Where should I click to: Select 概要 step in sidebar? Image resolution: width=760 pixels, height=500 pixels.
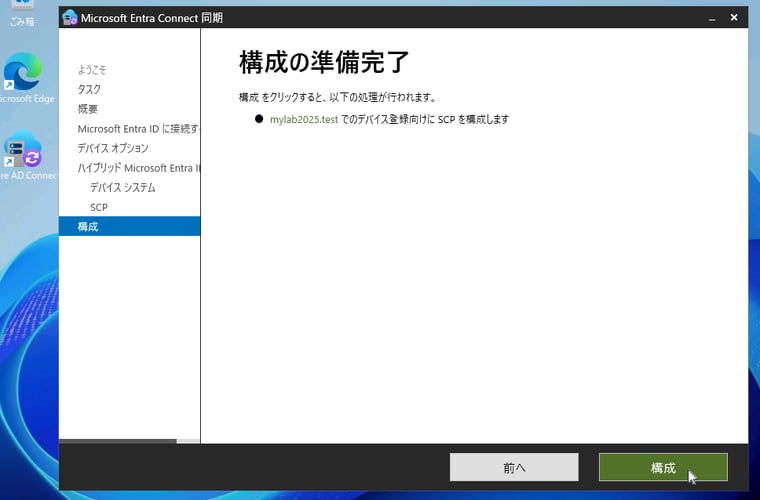coord(88,109)
